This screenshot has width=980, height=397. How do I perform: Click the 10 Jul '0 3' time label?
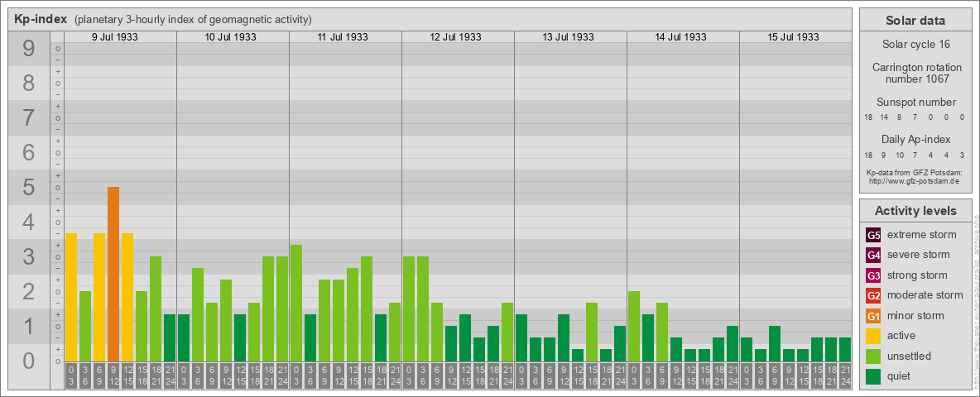(x=184, y=376)
